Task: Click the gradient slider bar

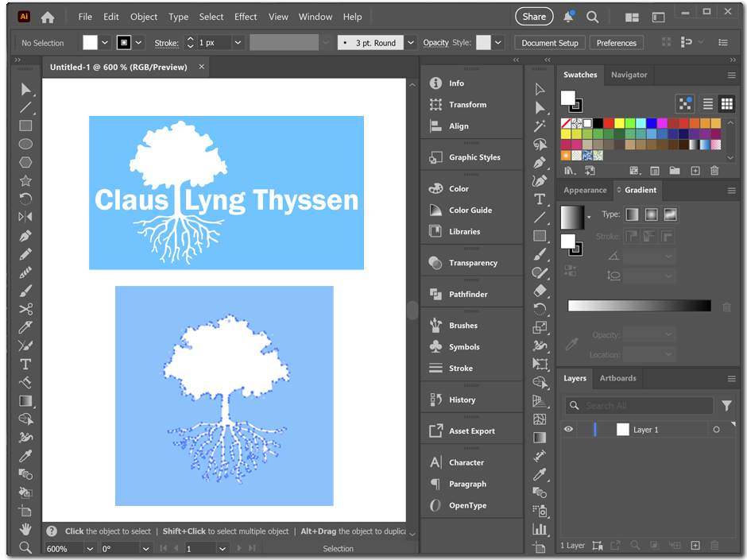Action: click(639, 306)
